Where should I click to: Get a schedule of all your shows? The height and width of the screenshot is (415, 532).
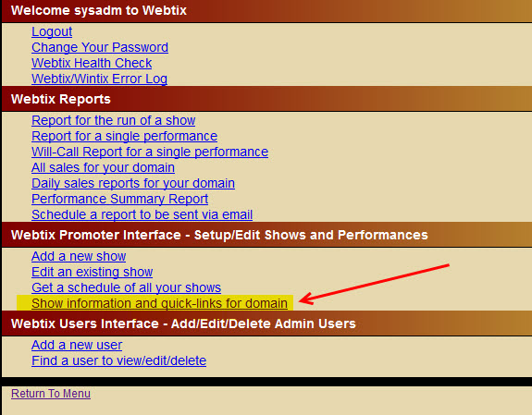(x=126, y=287)
